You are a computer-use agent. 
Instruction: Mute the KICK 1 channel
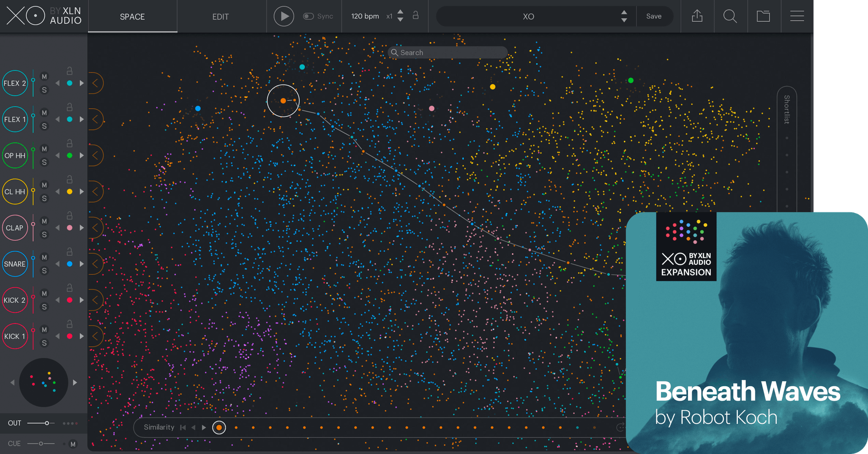pyautogui.click(x=44, y=330)
